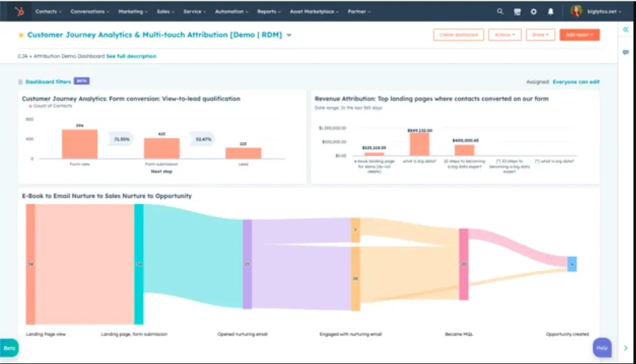Expand the dashboard title dropdown caret

point(289,36)
